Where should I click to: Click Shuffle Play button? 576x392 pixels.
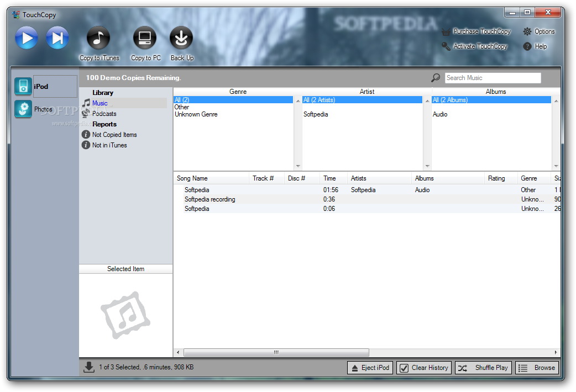(484, 368)
